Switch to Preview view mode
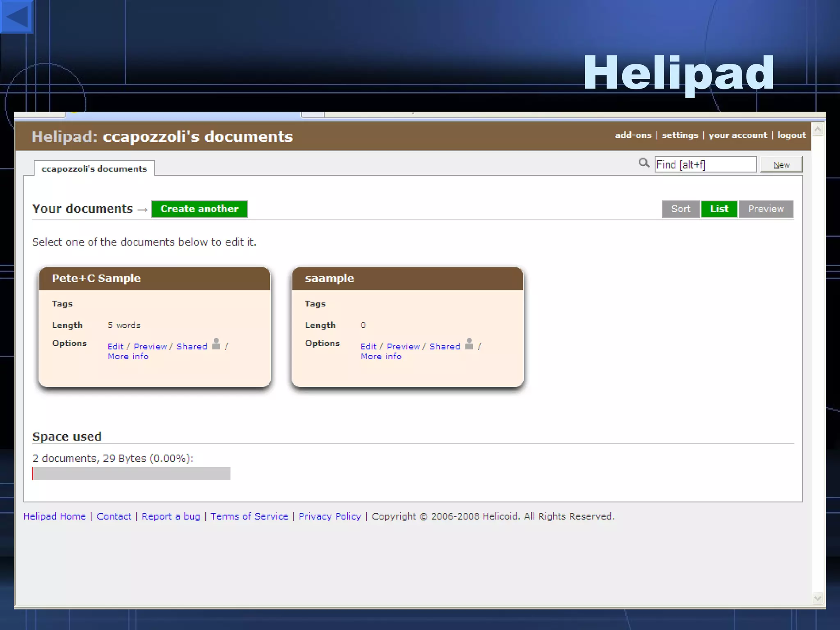 point(766,209)
